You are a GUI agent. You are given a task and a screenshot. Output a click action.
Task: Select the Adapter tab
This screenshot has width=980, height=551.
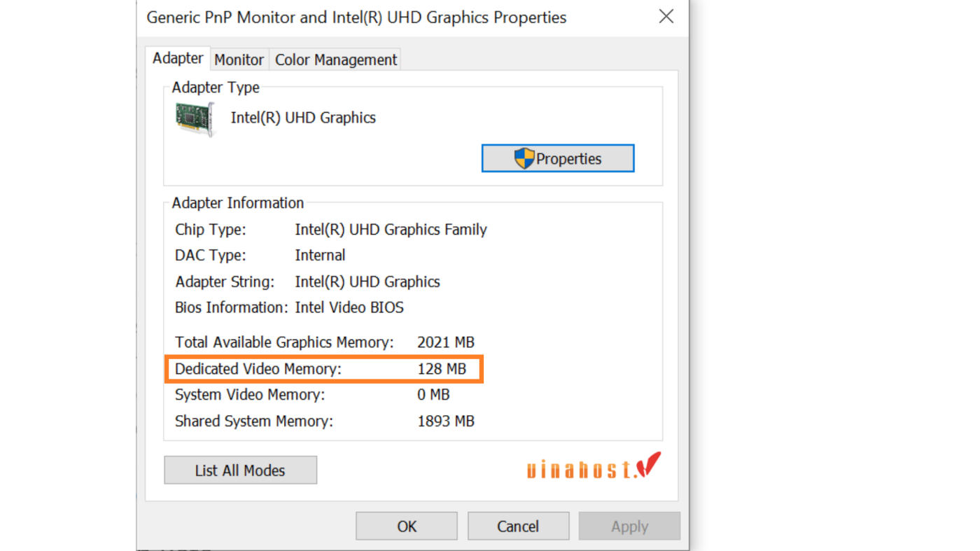point(178,58)
